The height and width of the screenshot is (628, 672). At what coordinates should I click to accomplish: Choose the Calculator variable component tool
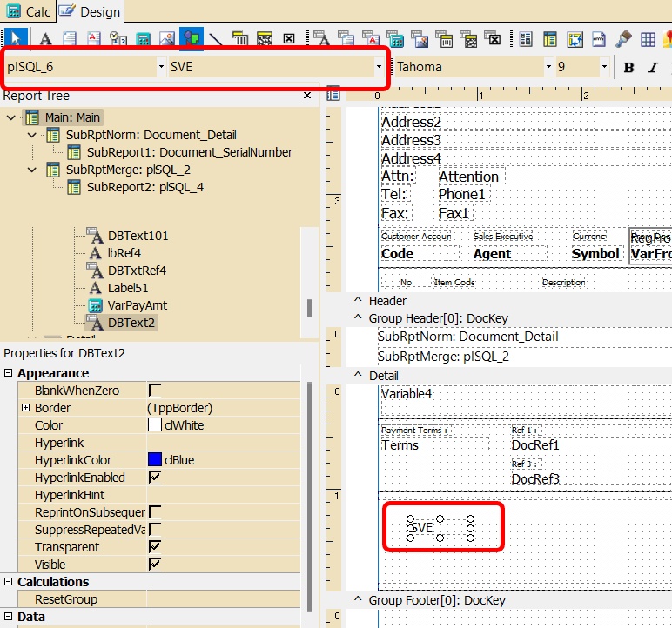point(143,39)
